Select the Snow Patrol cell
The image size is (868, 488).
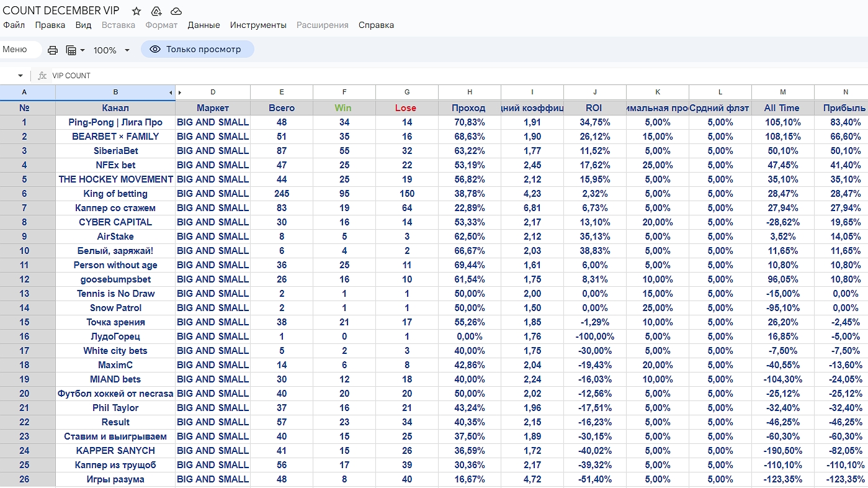[x=115, y=308]
